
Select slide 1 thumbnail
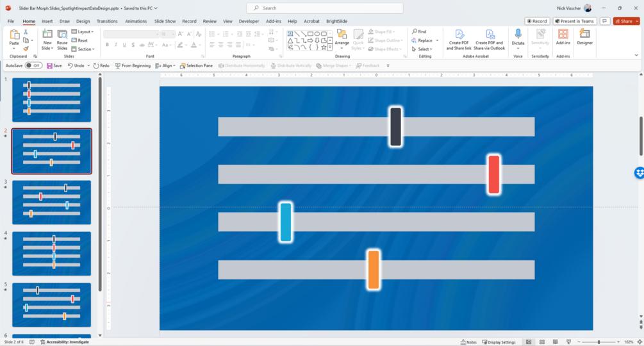point(52,100)
